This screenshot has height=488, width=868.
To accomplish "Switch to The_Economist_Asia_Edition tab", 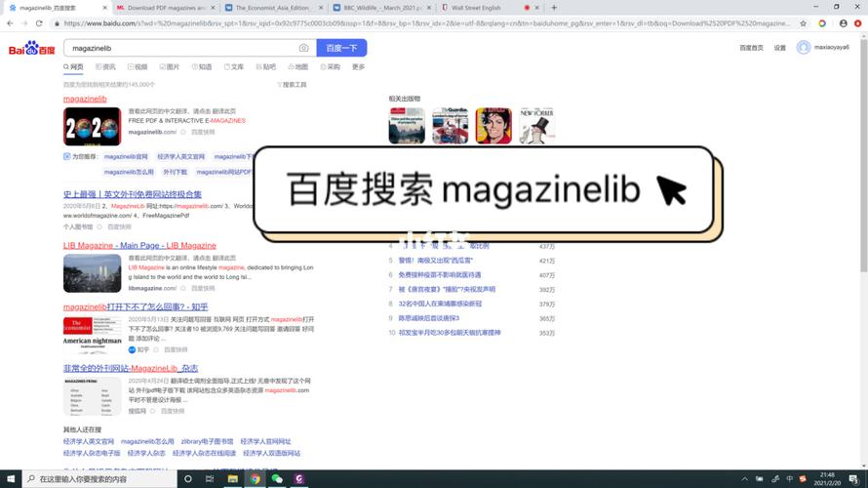I will tap(272, 8).
